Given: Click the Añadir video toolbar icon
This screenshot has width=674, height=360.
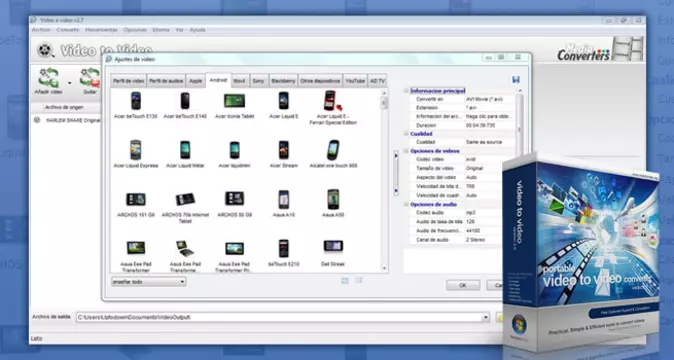Looking at the screenshot, I should [x=49, y=78].
